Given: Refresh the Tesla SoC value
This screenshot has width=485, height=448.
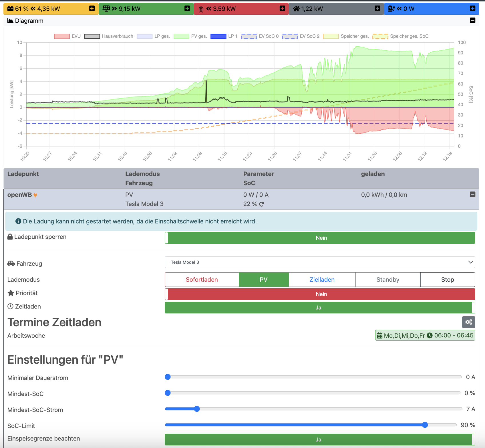Looking at the screenshot, I should [262, 204].
